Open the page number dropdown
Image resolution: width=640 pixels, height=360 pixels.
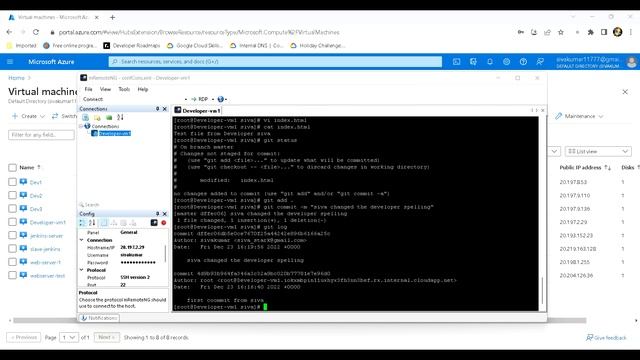pos(69,338)
